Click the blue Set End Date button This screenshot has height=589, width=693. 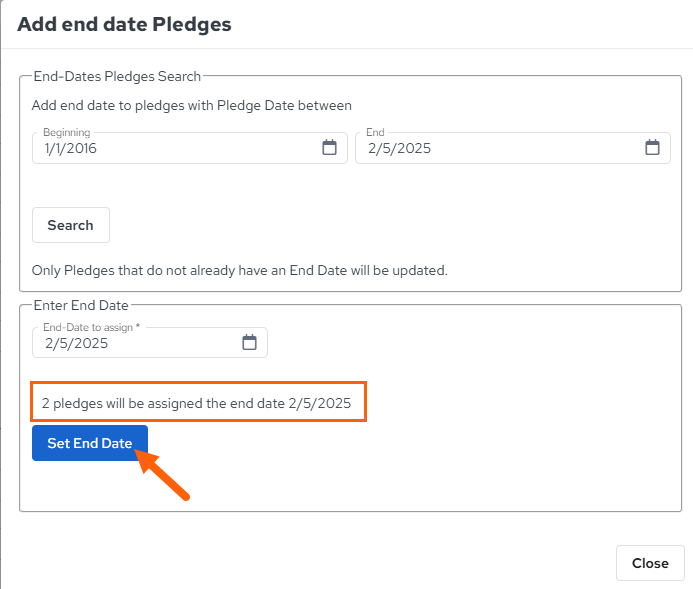point(90,443)
